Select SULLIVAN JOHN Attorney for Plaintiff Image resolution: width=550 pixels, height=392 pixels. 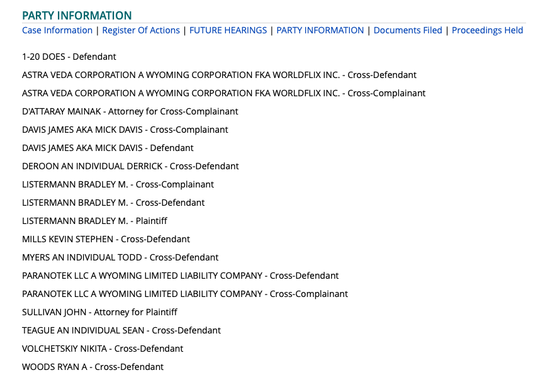pos(99,312)
